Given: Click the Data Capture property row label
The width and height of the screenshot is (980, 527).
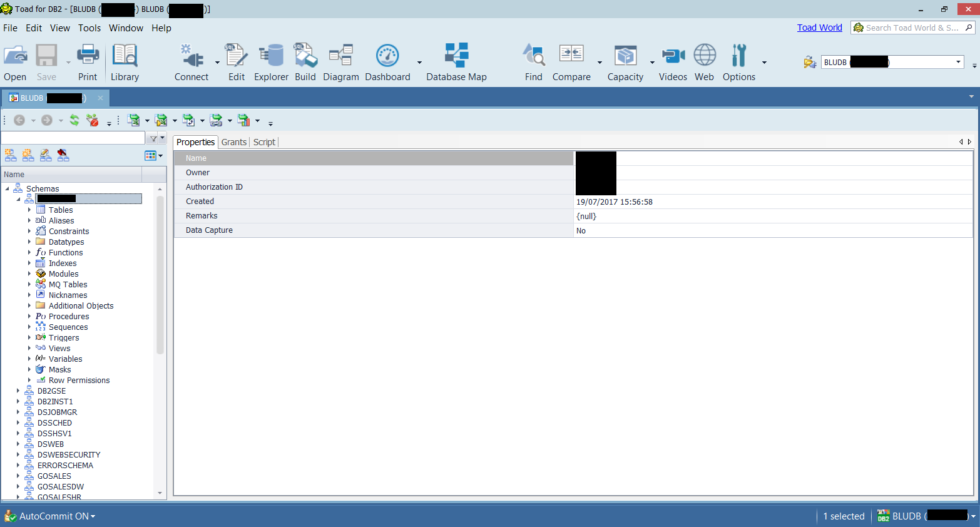Looking at the screenshot, I should click(x=209, y=230).
